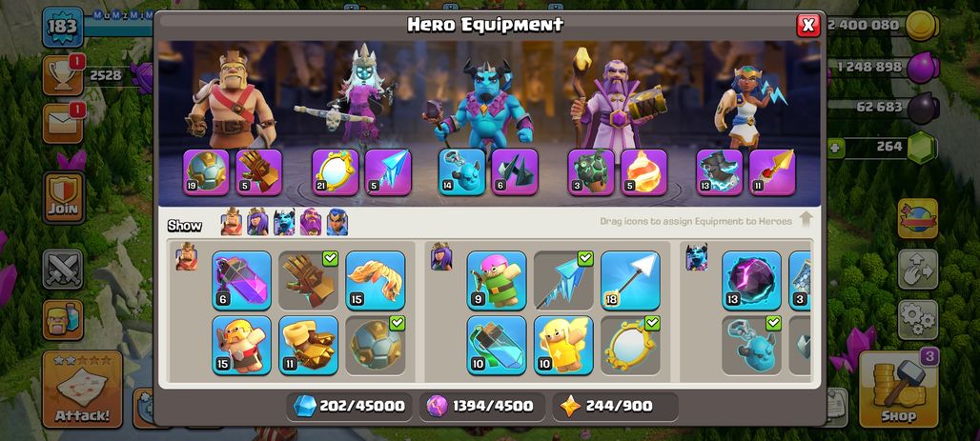This screenshot has width=980, height=441.
Task: Tap the Attack! map button
Action: pyautogui.click(x=83, y=390)
